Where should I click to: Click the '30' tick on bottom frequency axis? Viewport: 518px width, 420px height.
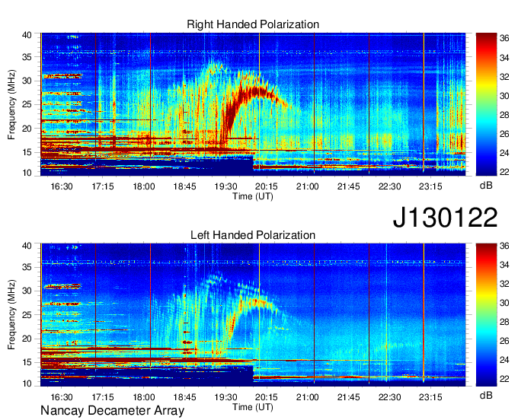[x=27, y=291]
